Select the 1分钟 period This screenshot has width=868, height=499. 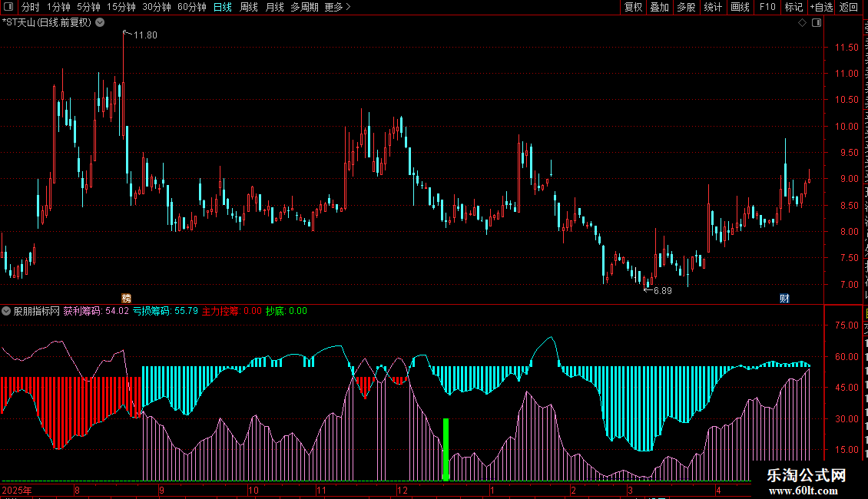[58, 7]
